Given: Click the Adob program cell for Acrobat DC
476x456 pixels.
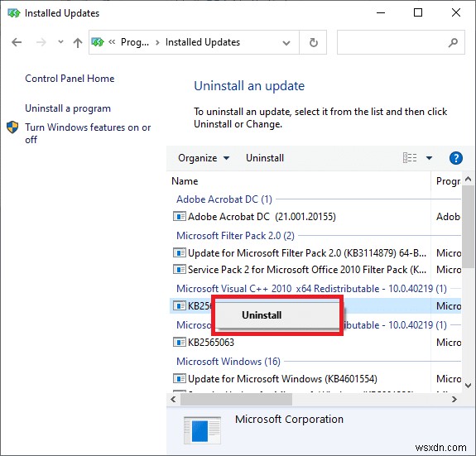Looking at the screenshot, I should [x=448, y=217].
